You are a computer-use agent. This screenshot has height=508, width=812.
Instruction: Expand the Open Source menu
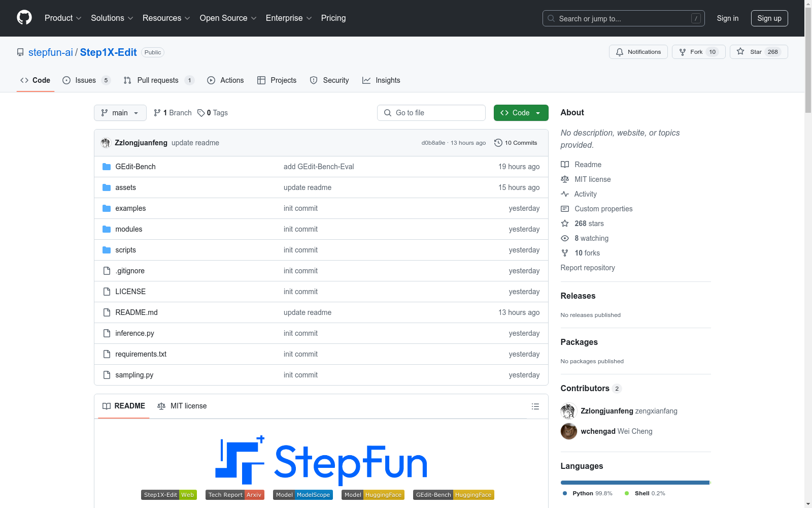tap(228, 18)
